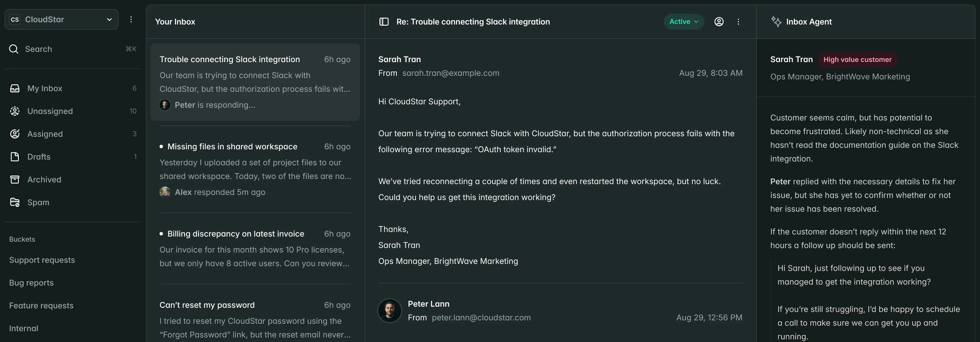This screenshot has width=980, height=342.
Task: Open the three-dot menu beside CloudStar
Action: click(x=131, y=19)
